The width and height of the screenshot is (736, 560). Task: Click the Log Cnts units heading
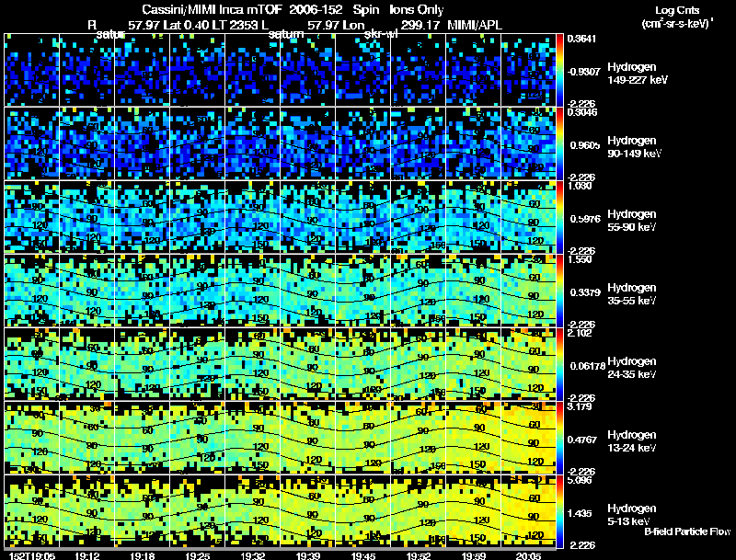pos(677,10)
